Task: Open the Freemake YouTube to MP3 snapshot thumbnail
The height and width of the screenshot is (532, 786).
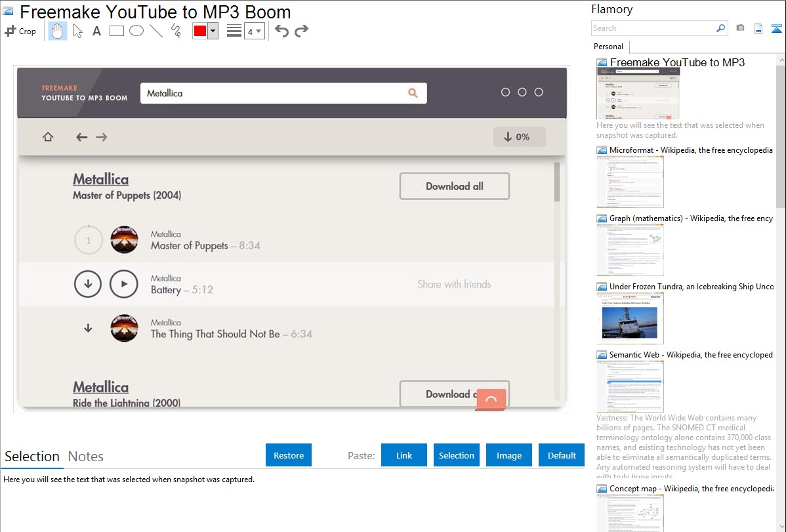Action: coord(638,94)
